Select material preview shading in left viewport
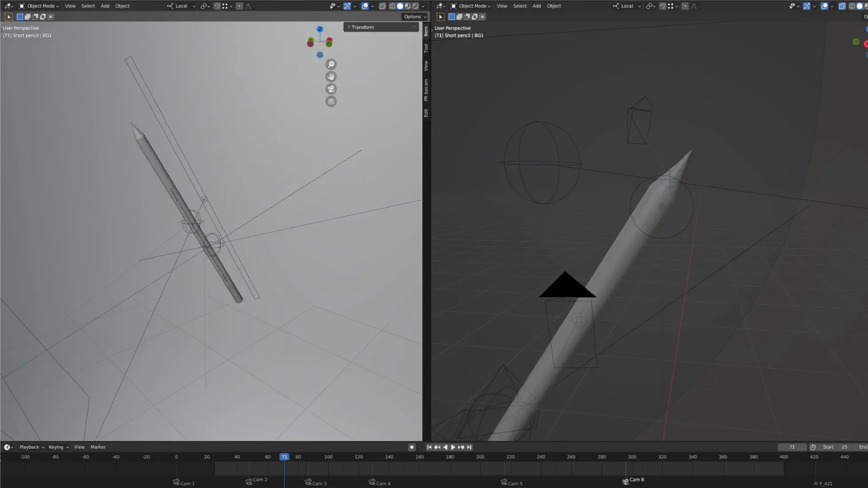 pyautogui.click(x=408, y=6)
